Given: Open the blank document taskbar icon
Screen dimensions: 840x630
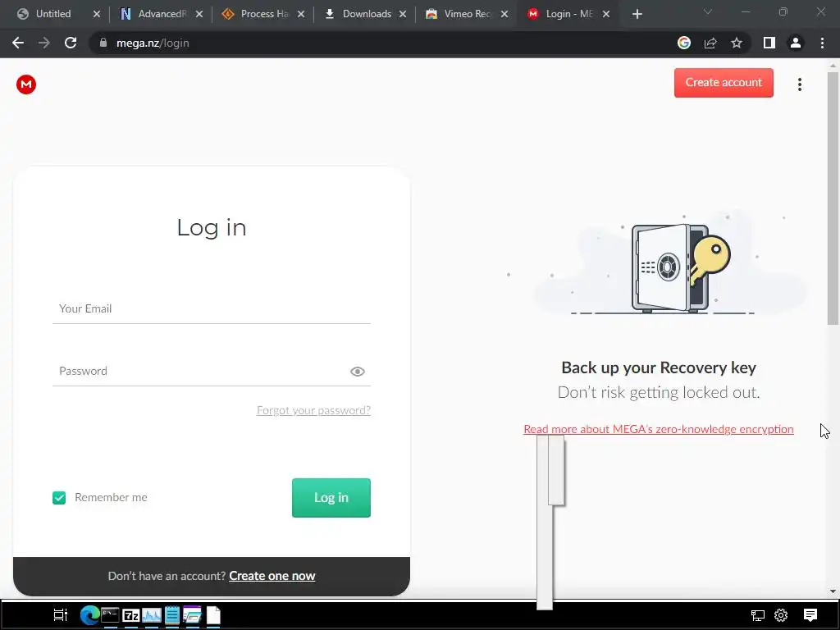Looking at the screenshot, I should pyautogui.click(x=213, y=615).
